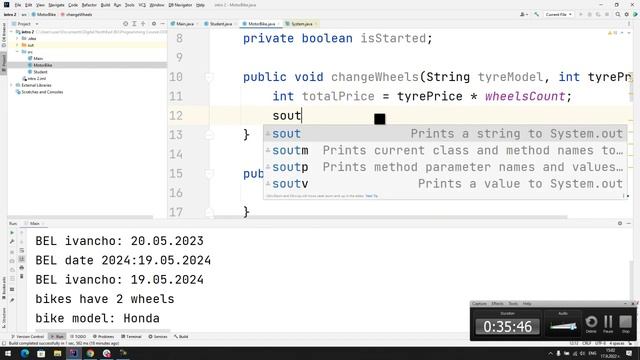Screen dimensions: 640x360
Task: Open the DB Navigator menu
Action: click(x=180, y=5)
